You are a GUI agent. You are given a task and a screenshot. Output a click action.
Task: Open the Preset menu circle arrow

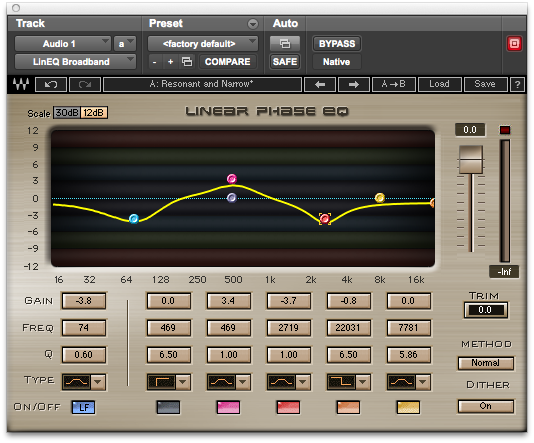pyautogui.click(x=253, y=24)
